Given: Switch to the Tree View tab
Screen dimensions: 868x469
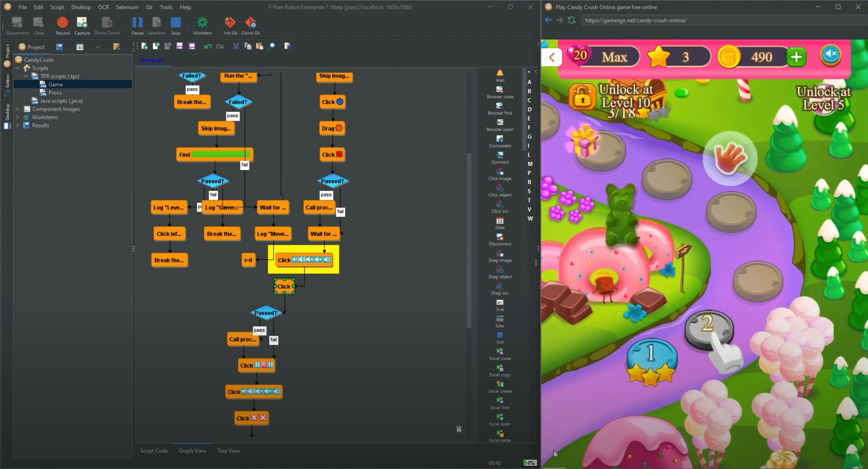Looking at the screenshot, I should [x=228, y=451].
